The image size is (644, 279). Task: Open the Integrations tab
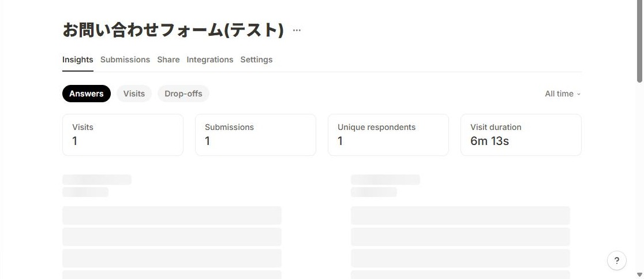coord(210,59)
